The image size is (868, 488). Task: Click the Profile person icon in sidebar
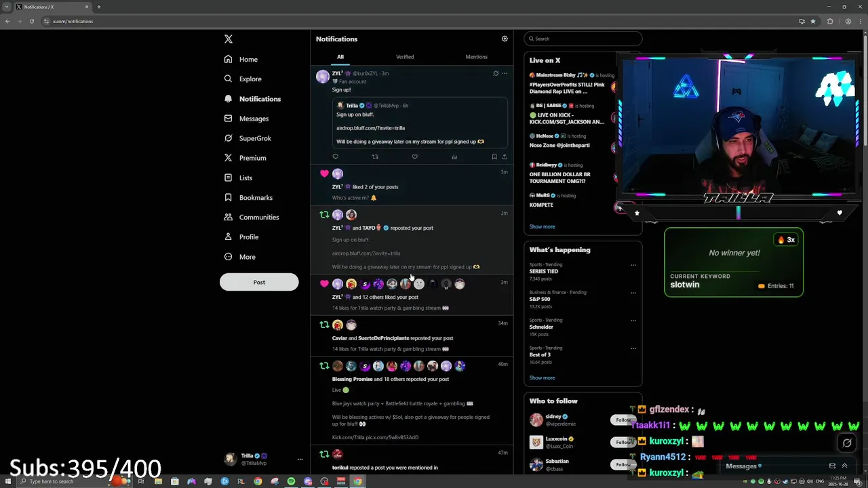tap(229, 237)
